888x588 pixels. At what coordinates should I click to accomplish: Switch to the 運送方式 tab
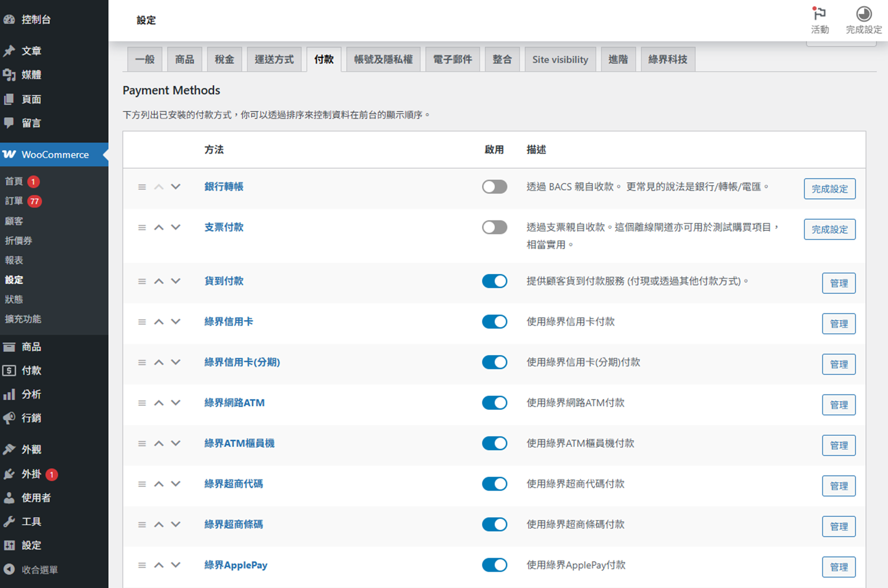tap(274, 60)
